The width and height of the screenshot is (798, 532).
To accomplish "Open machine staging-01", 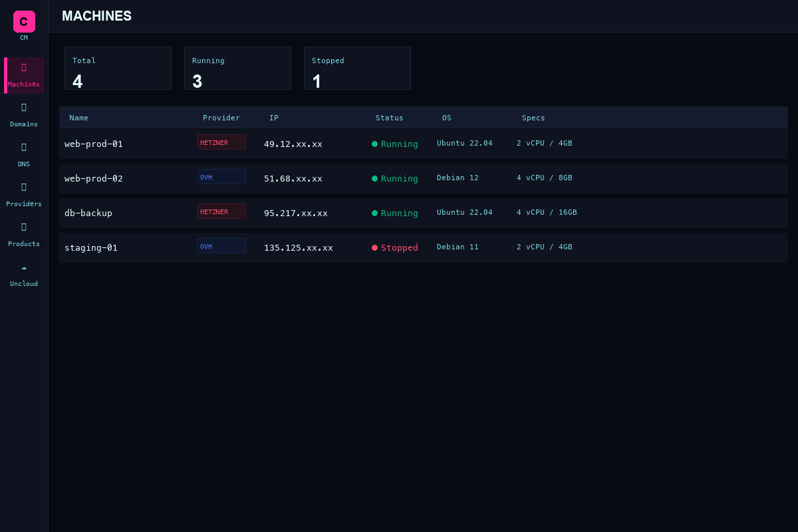I will coord(424,247).
